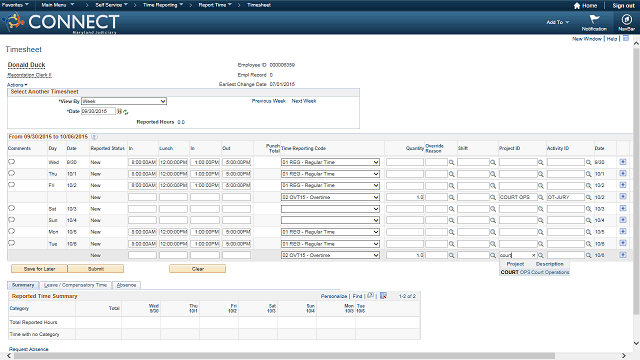
Task: Add a row after Mon 10/5 with plus icon
Action: coord(623,231)
